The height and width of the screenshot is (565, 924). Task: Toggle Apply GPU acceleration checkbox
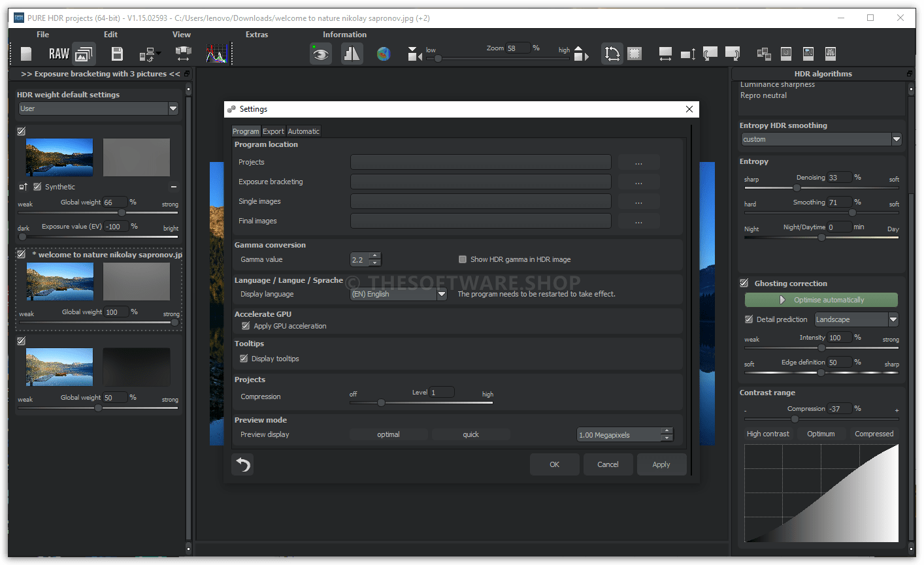246,326
